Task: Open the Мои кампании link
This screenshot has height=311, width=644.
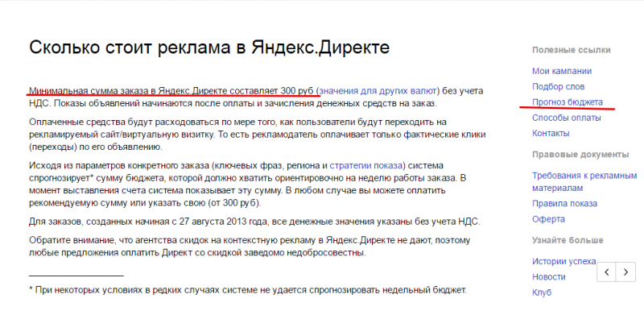Action: pos(562,71)
